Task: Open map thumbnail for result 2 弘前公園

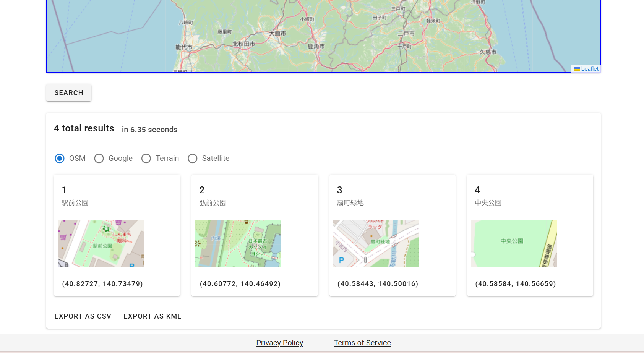Action: coord(238,243)
